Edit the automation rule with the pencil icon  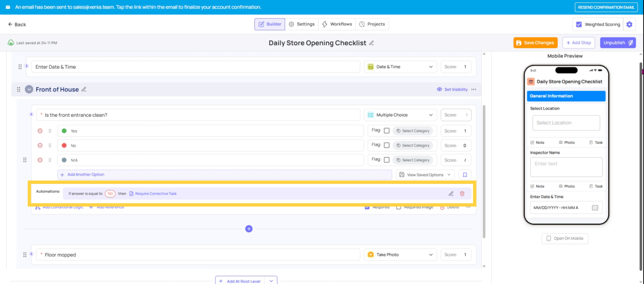coord(451,194)
